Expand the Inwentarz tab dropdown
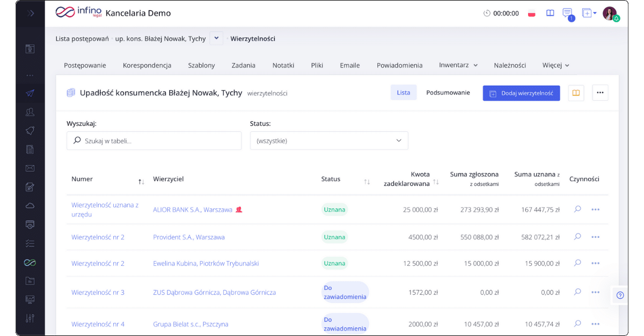This screenshot has width=644, height=336. tap(458, 65)
